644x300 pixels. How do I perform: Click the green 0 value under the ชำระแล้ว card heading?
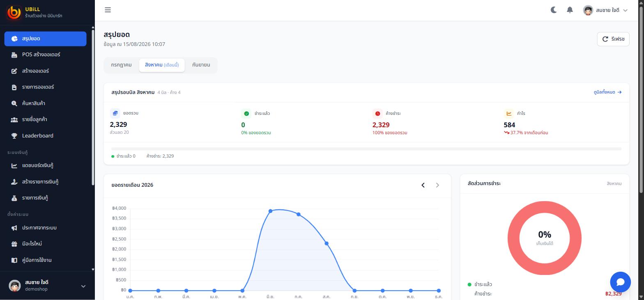[243, 125]
